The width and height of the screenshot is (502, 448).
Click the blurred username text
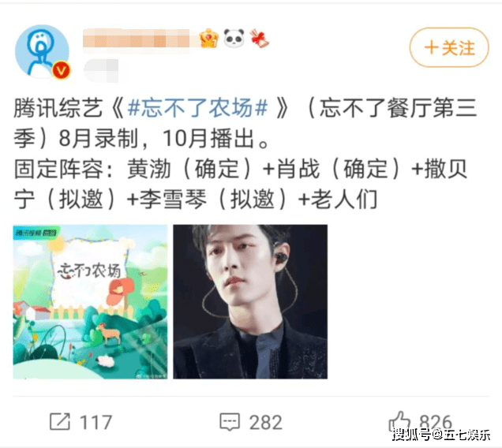(x=136, y=39)
